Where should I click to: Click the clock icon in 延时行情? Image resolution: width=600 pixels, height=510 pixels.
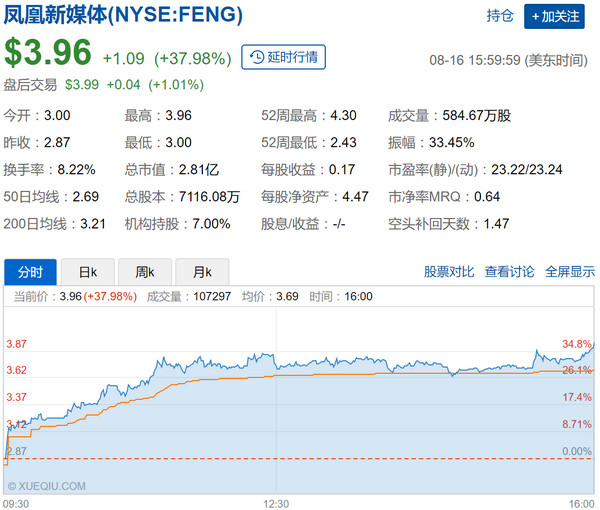point(259,57)
